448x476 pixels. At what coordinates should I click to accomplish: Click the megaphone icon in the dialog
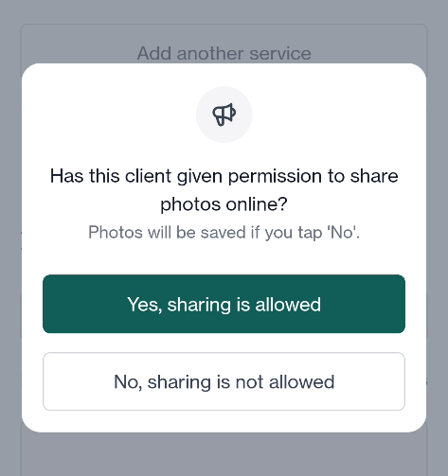click(x=224, y=115)
